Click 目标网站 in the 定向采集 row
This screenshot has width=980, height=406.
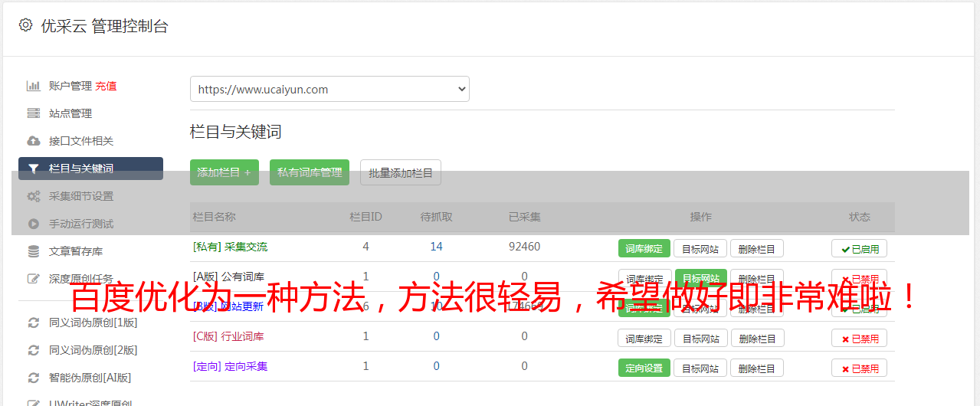tap(700, 368)
